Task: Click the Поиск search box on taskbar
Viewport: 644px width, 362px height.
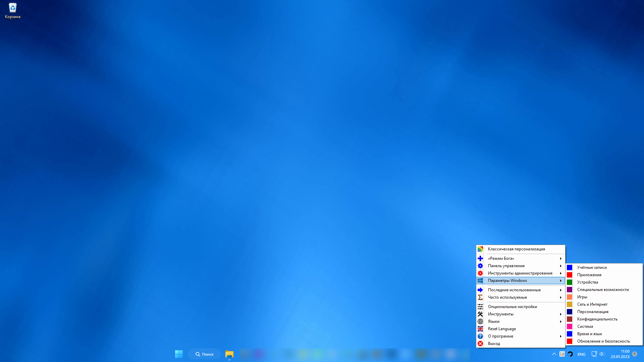Action: click(x=204, y=354)
